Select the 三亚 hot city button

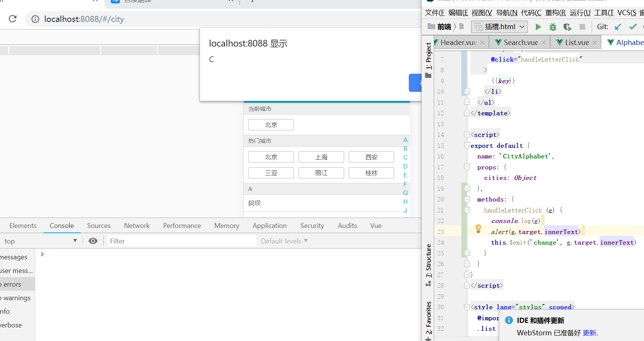[271, 173]
